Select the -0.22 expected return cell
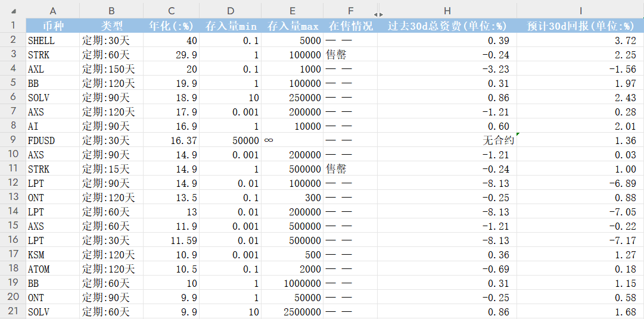The image size is (644, 319). 580,226
